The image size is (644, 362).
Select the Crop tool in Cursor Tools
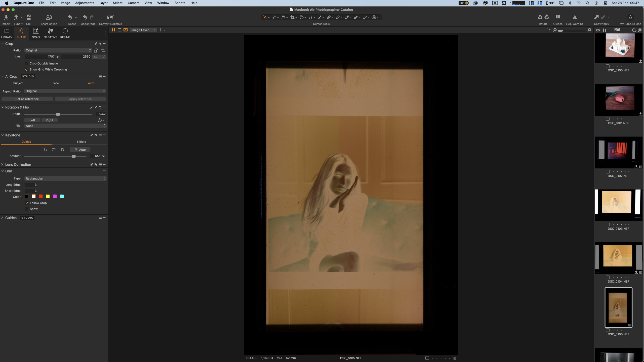[x=293, y=17]
